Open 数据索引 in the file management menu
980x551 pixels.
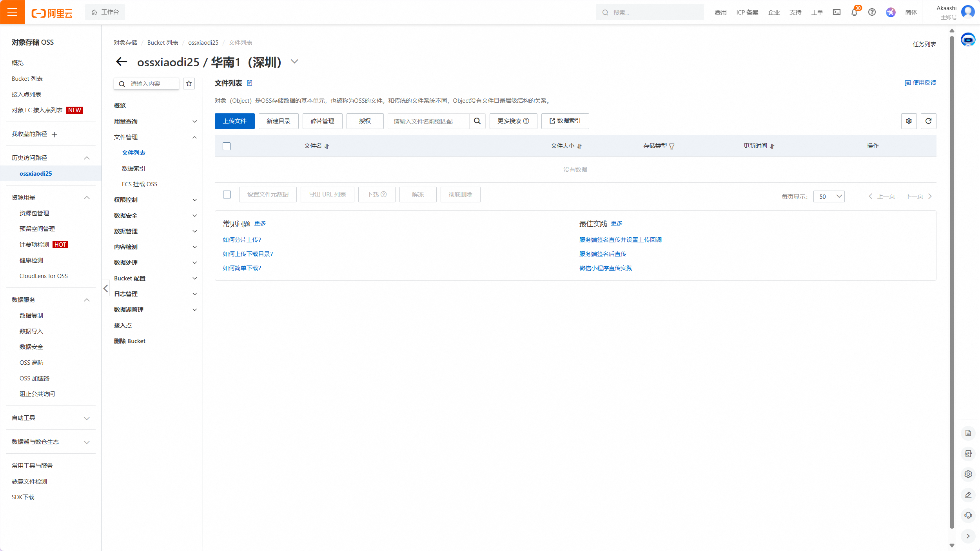tap(133, 168)
